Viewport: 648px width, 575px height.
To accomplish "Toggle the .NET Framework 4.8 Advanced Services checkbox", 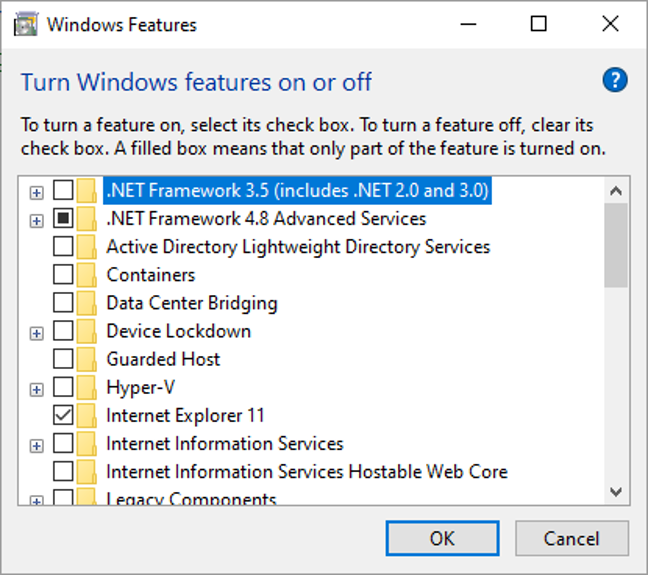I will click(x=63, y=219).
